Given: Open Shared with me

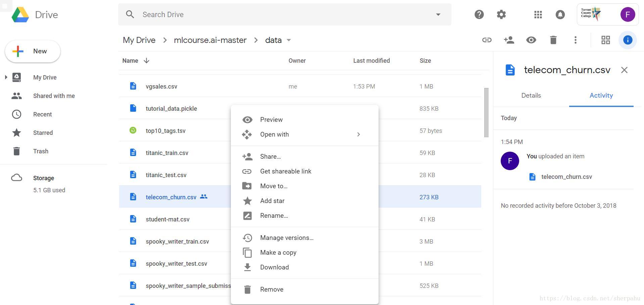Looking at the screenshot, I should pos(54,96).
